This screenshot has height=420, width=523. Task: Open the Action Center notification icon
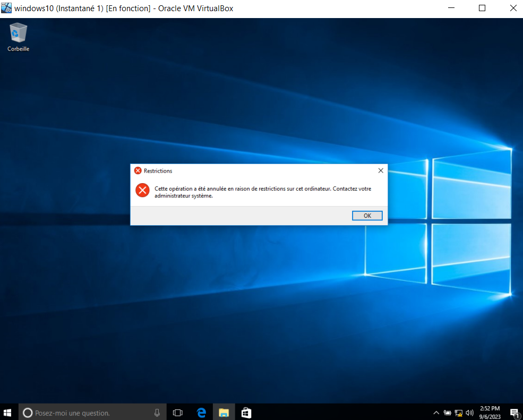(x=514, y=413)
